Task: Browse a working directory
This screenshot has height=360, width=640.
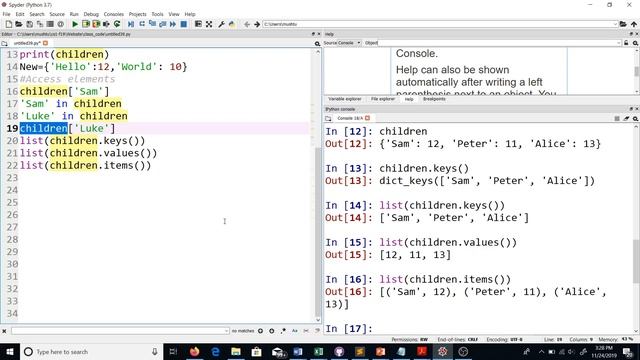Action: click(x=623, y=24)
